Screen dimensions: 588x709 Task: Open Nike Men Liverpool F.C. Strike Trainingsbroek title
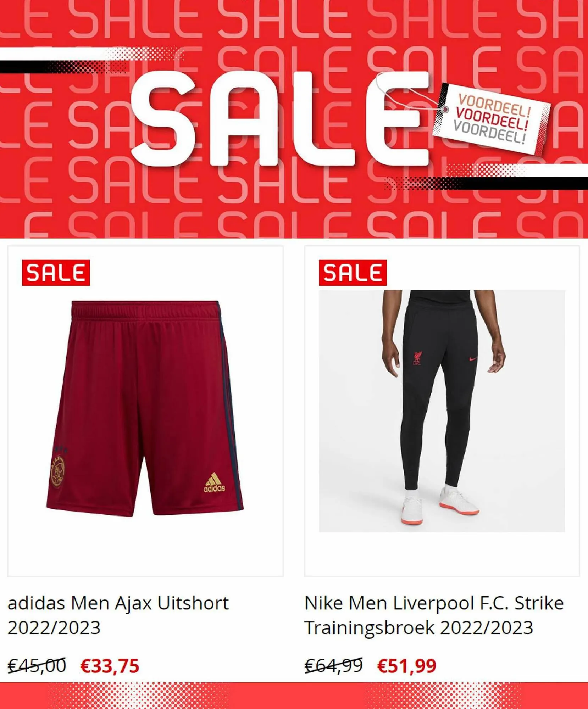coord(434,615)
